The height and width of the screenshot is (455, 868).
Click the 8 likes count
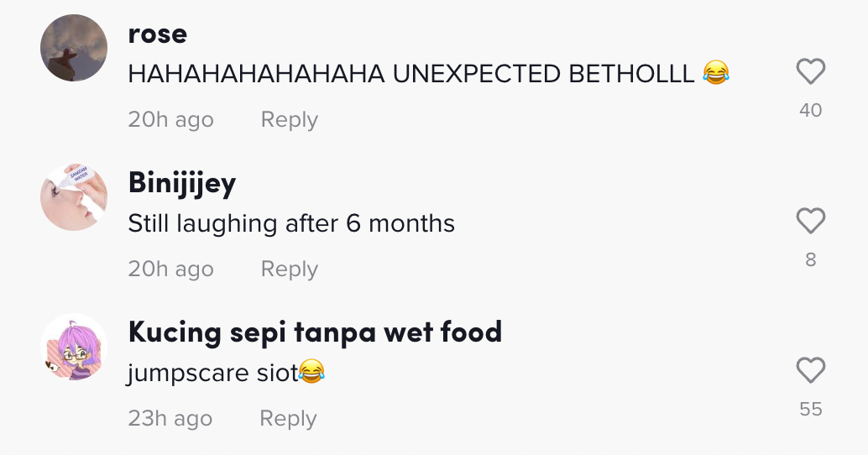click(x=810, y=259)
